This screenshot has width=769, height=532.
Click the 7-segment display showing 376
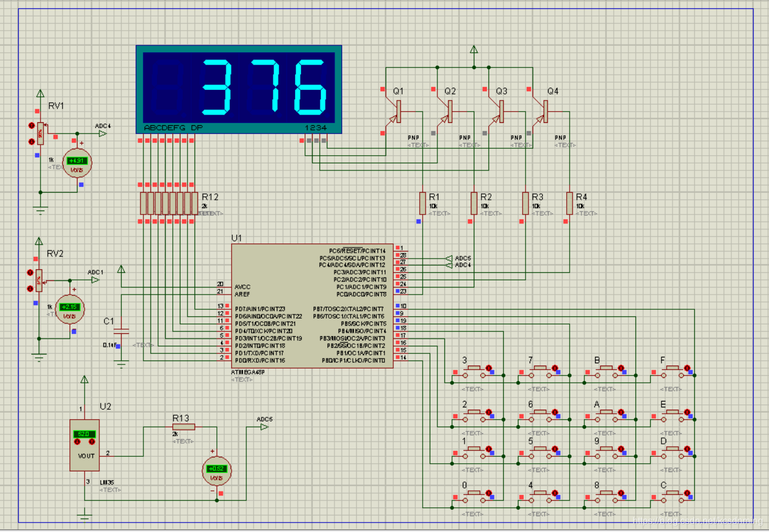tap(239, 89)
